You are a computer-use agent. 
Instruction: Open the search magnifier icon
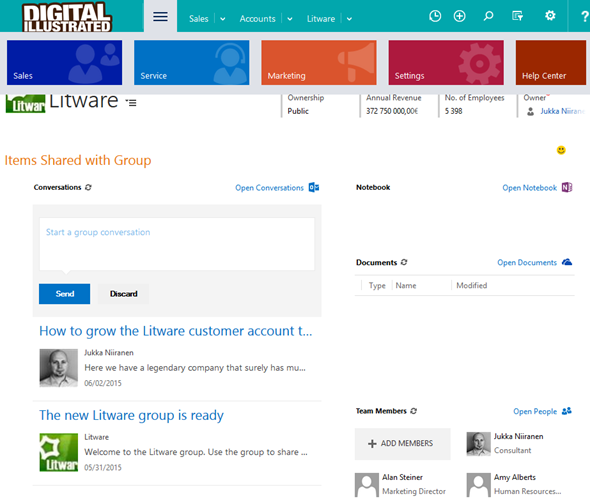pyautogui.click(x=488, y=16)
